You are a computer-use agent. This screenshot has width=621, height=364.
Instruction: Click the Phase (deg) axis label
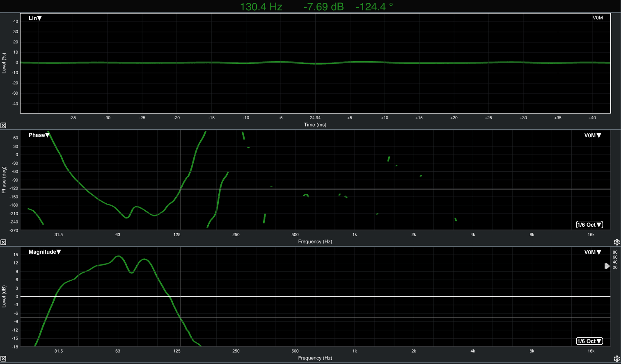pyautogui.click(x=4, y=180)
